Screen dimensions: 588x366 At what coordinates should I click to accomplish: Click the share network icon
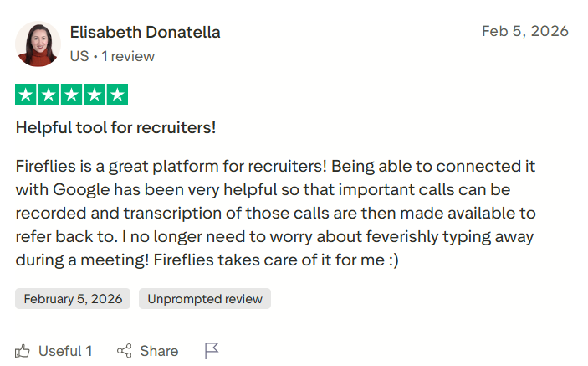point(125,351)
